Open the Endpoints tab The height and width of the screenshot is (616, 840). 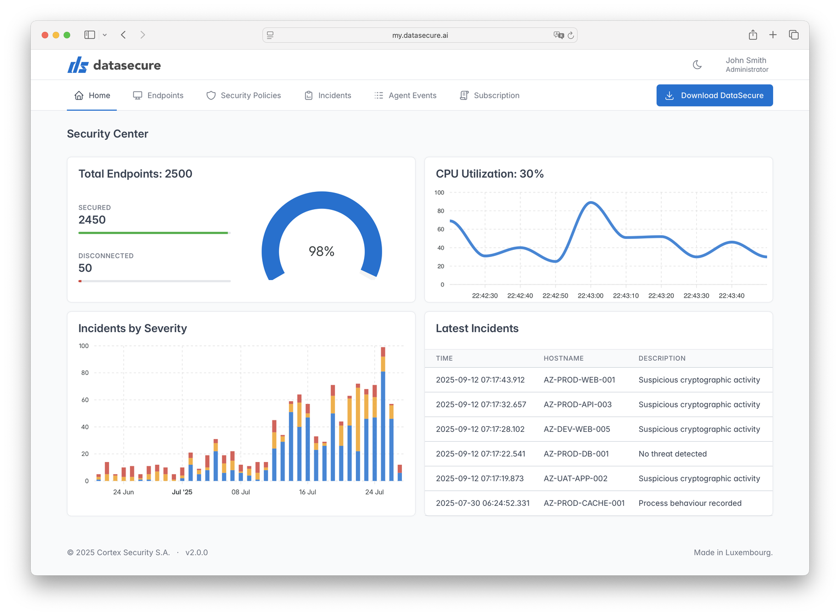(158, 95)
